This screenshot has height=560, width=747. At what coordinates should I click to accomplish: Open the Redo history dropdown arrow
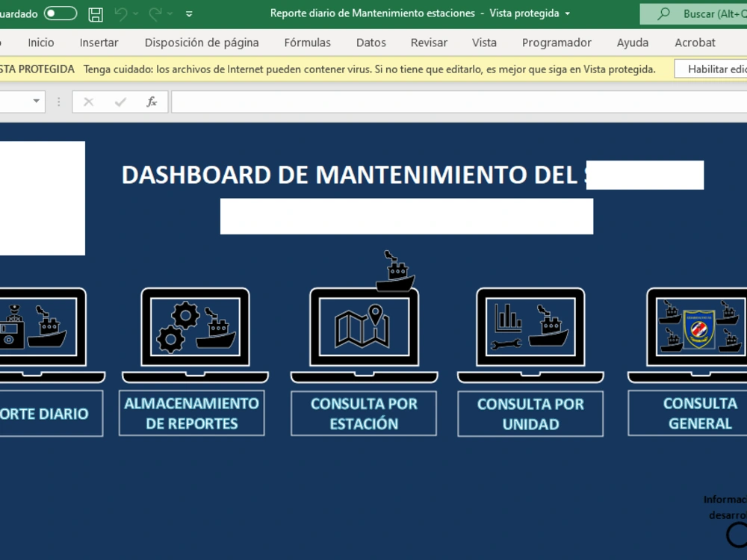pyautogui.click(x=170, y=13)
